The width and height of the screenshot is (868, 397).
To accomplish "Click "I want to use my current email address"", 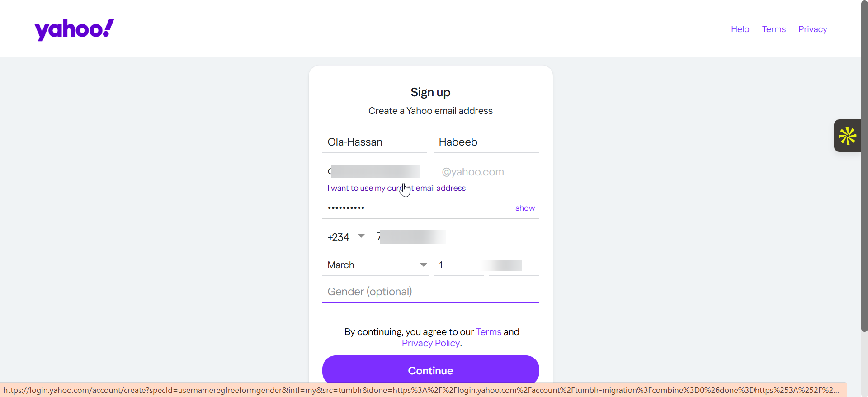I will point(396,188).
